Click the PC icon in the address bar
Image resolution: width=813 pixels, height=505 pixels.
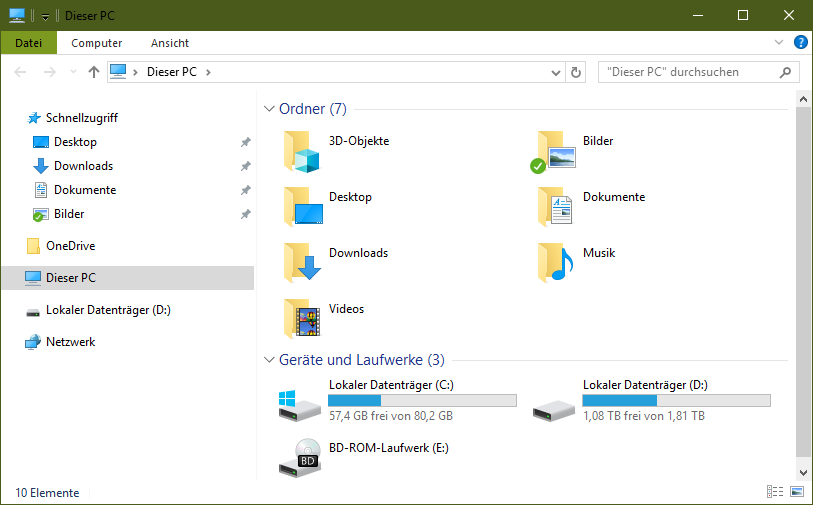pos(118,72)
